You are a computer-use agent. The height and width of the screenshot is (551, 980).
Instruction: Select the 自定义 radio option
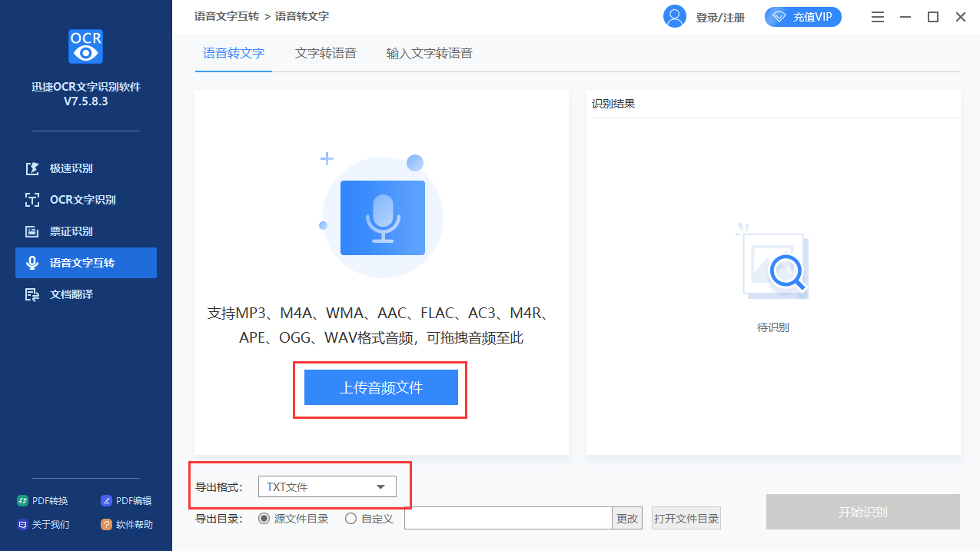pos(351,519)
